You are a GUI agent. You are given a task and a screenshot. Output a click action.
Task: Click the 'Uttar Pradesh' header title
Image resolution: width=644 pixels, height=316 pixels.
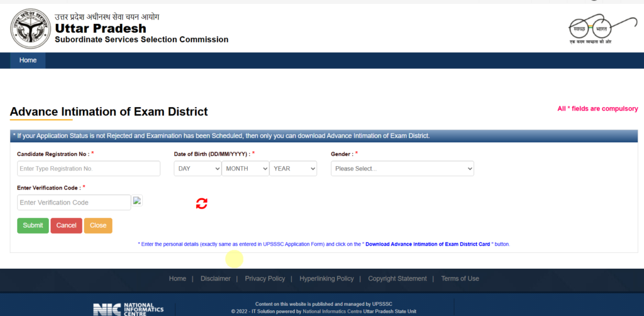point(100,28)
